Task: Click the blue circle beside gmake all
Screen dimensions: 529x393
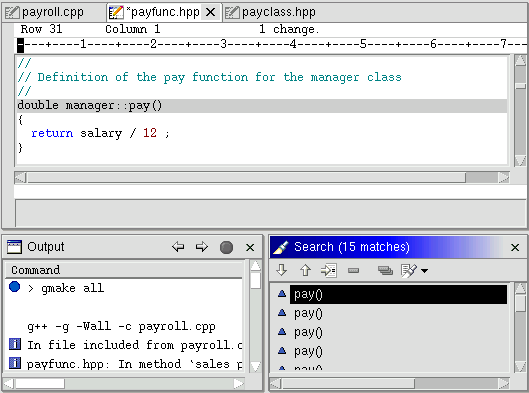Action: point(15,287)
